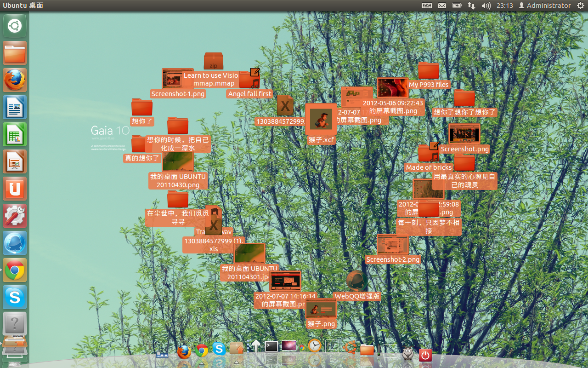Open Home Folder in the left launcher
The image size is (588, 368).
(15, 53)
